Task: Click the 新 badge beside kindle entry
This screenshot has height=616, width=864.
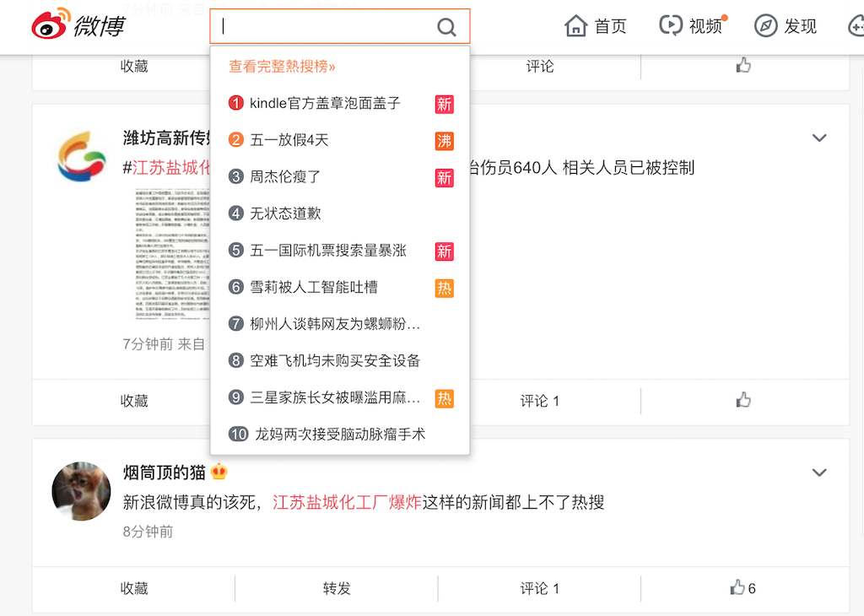Action: click(444, 104)
